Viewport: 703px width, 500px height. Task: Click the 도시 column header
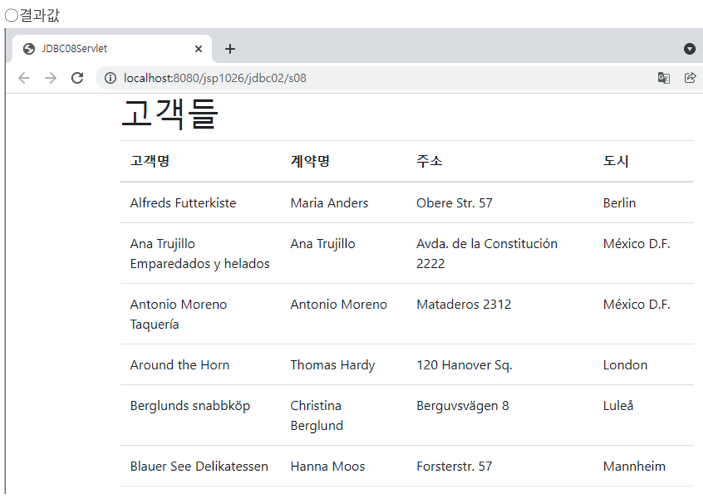point(616,161)
